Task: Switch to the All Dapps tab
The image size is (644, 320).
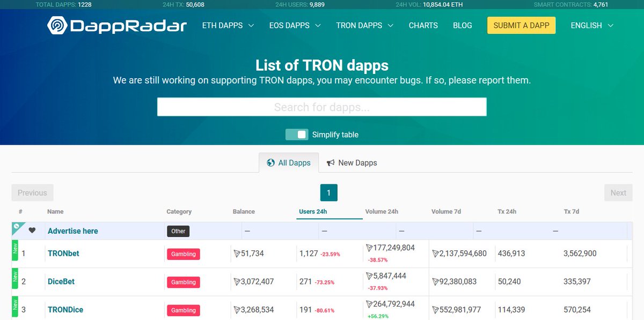Action: [x=289, y=162]
